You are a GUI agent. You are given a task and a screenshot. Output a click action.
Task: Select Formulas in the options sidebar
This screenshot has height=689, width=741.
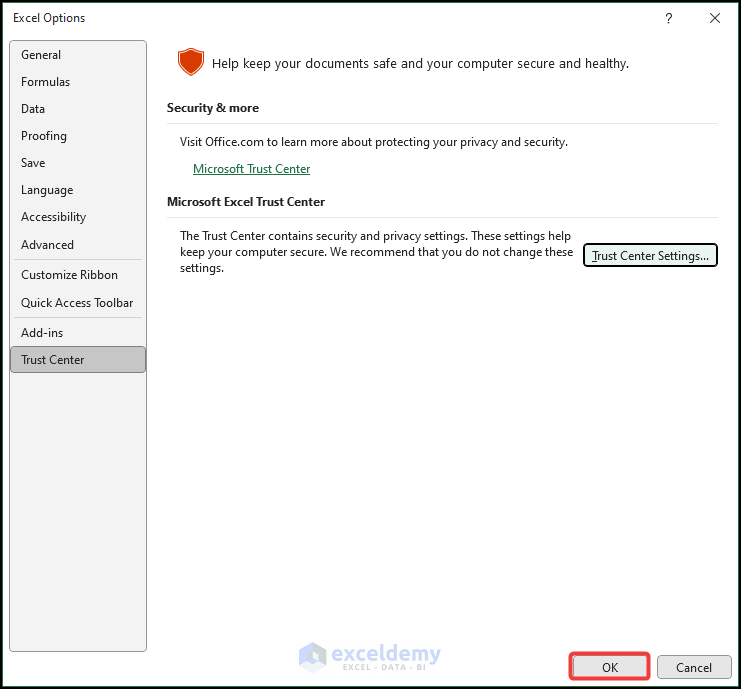(x=78, y=82)
